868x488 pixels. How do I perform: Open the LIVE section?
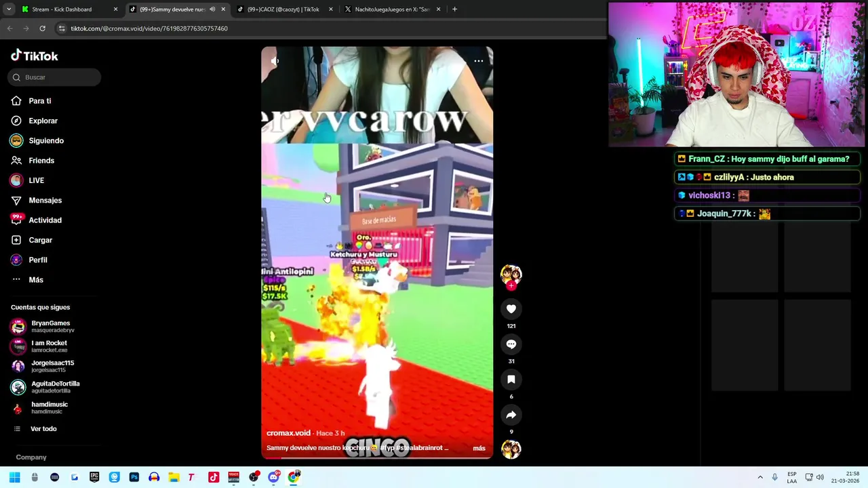(x=36, y=180)
